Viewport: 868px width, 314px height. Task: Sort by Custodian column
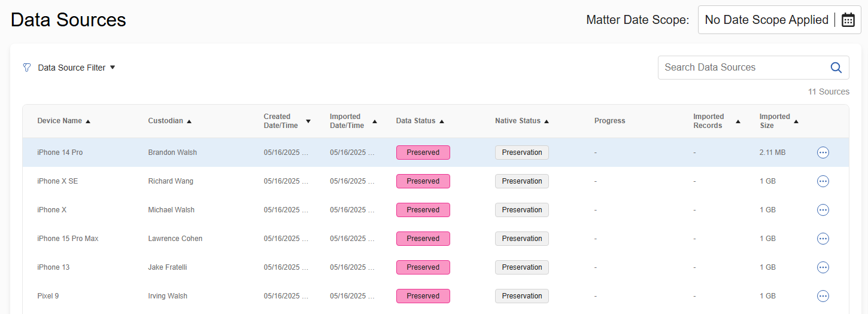(x=170, y=121)
